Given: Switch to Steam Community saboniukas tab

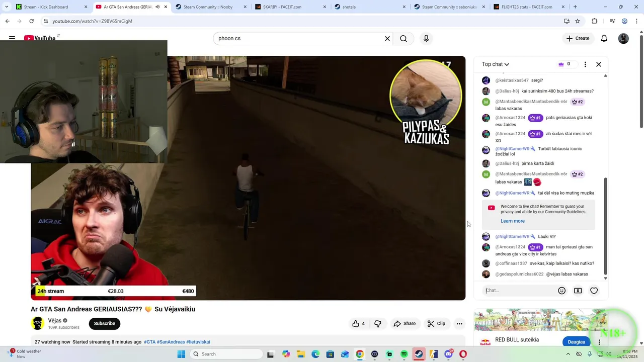Looking at the screenshot, I should click(450, 7).
